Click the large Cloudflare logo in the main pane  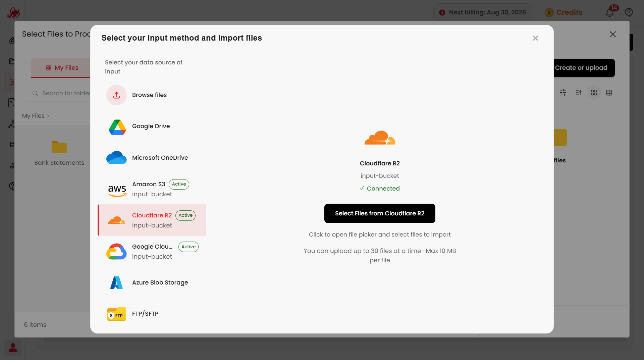[380, 138]
